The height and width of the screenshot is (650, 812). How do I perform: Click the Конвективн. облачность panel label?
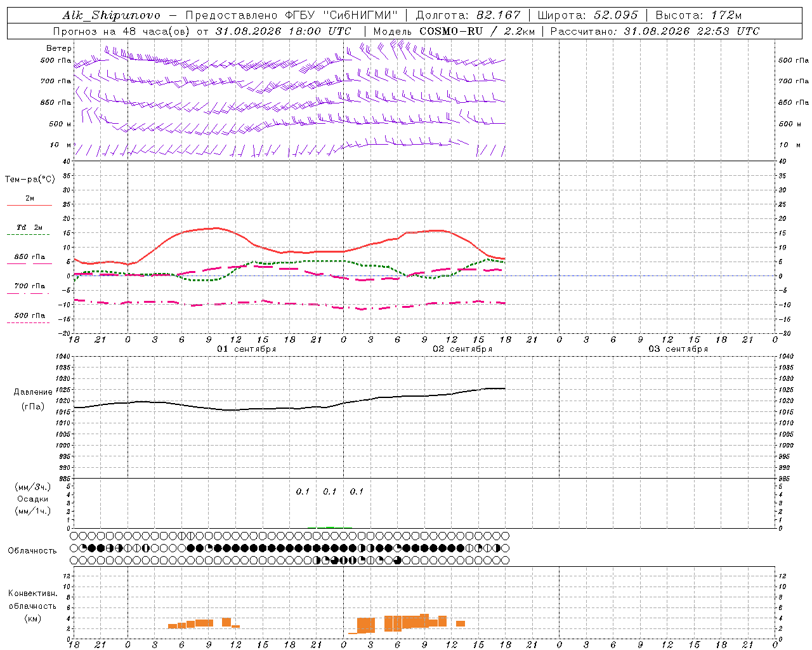tap(32, 606)
